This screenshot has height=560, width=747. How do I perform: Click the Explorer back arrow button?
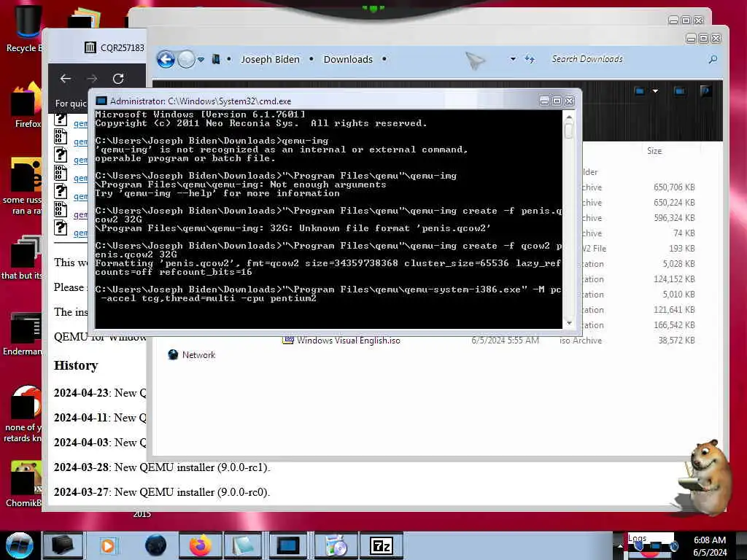166,60
